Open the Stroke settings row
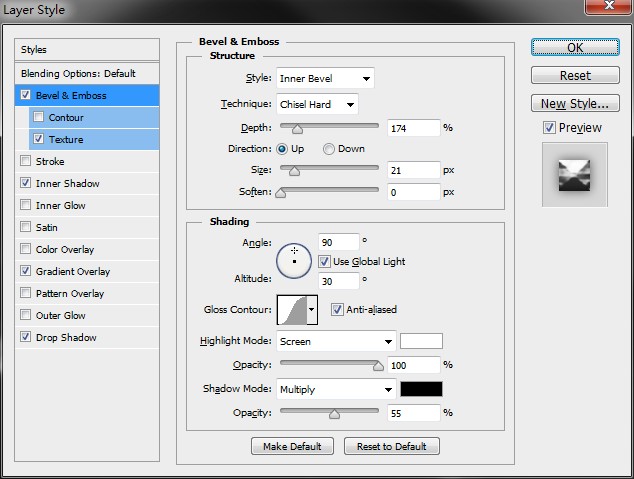Viewport: 634px width, 479px height. 87,161
